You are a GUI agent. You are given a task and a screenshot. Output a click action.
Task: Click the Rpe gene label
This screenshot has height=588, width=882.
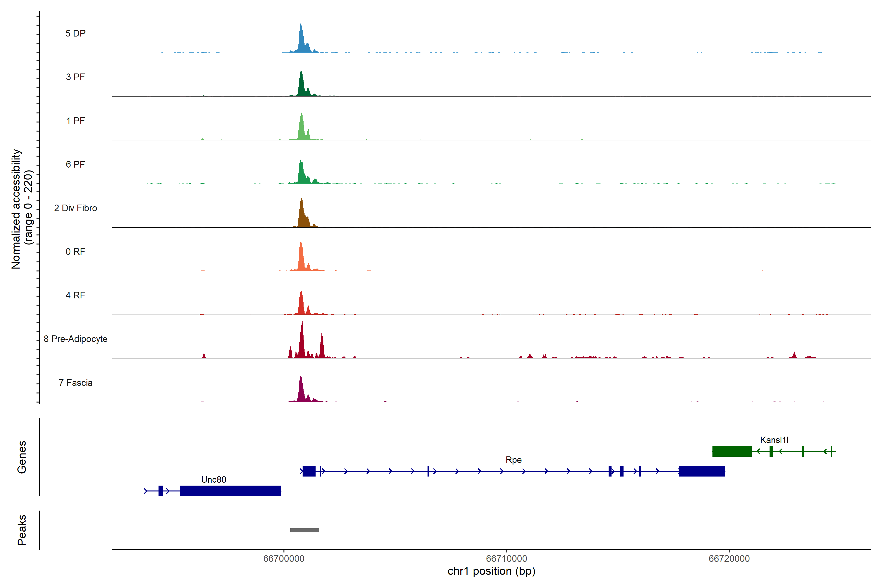513,460
